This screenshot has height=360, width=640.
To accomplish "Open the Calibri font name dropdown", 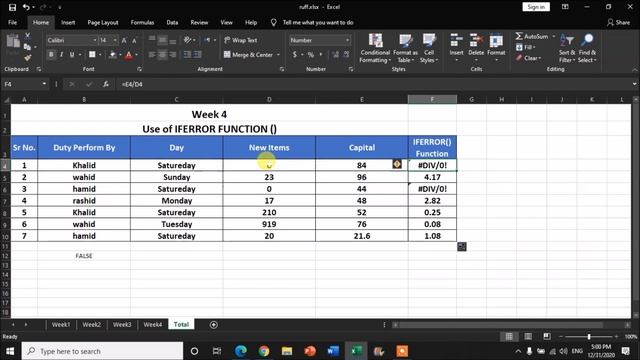I will 95,40.
